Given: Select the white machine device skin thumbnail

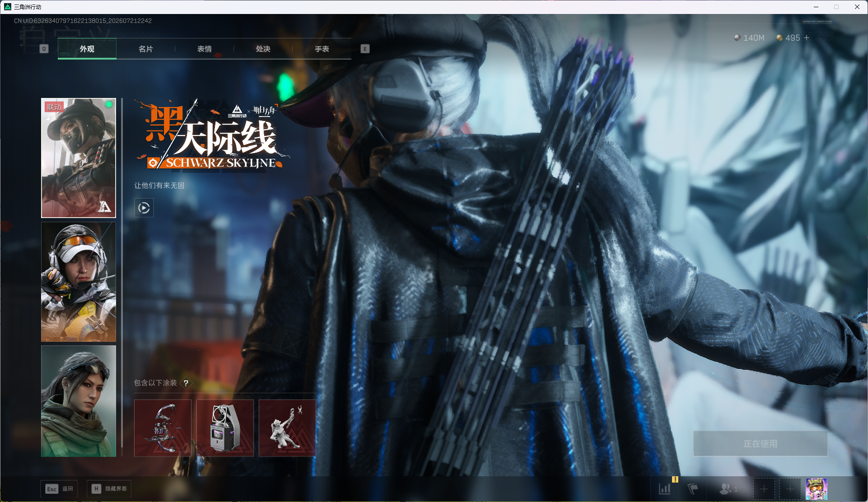Looking at the screenshot, I should (225, 428).
